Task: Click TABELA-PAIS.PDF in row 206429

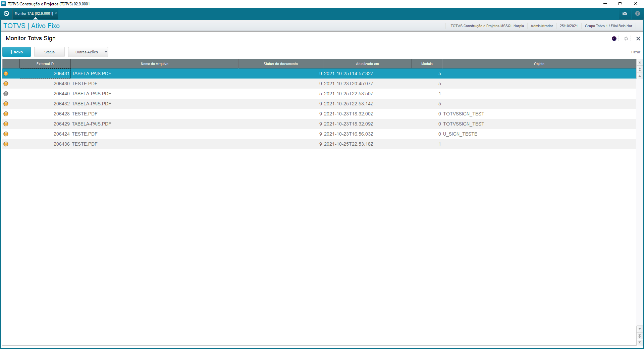Action: pos(92,124)
